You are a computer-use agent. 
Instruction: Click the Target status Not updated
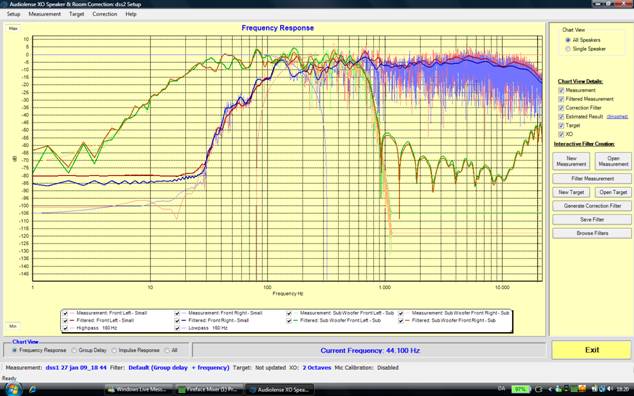[271, 368]
